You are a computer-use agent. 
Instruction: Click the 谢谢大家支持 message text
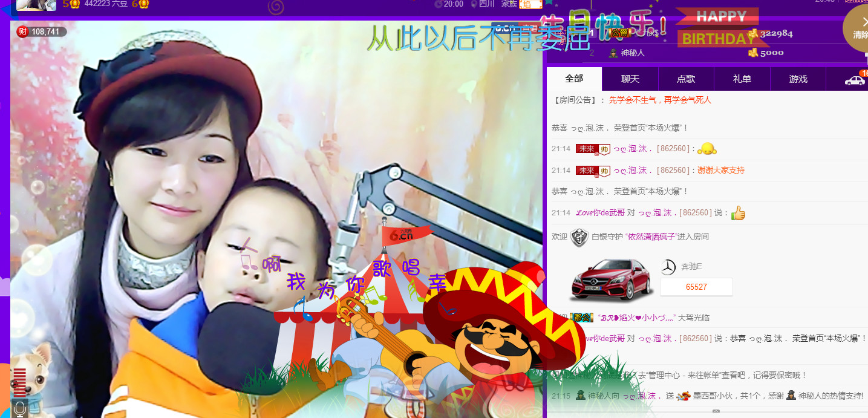(x=720, y=171)
